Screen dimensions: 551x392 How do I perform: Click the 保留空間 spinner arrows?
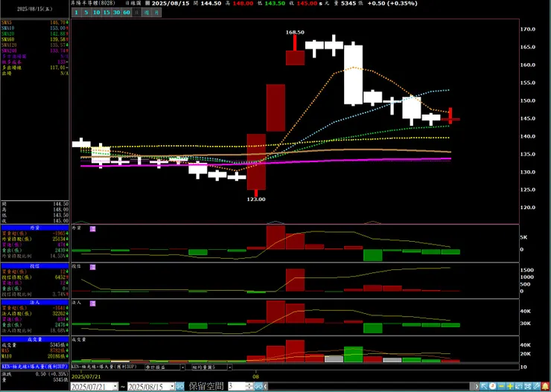249,386
